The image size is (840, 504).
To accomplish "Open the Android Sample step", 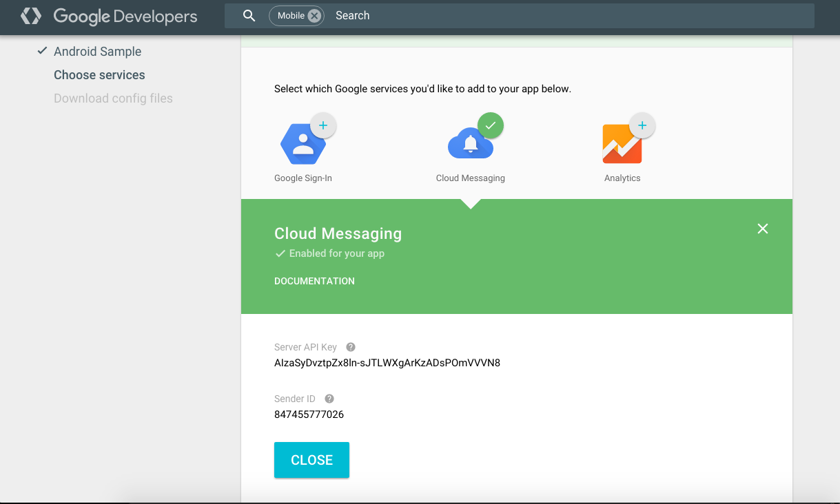I will click(97, 52).
